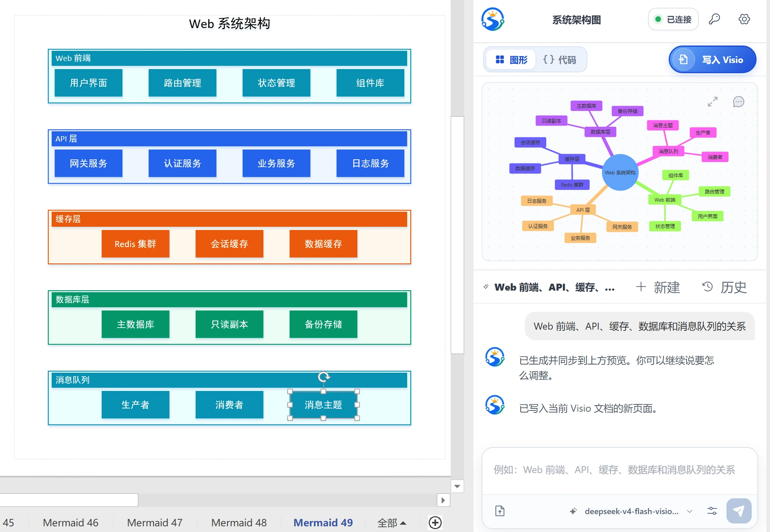This screenshot has width=770, height=532.
Task: Click the horizontal scrollbar right arrow
Action: (x=443, y=500)
